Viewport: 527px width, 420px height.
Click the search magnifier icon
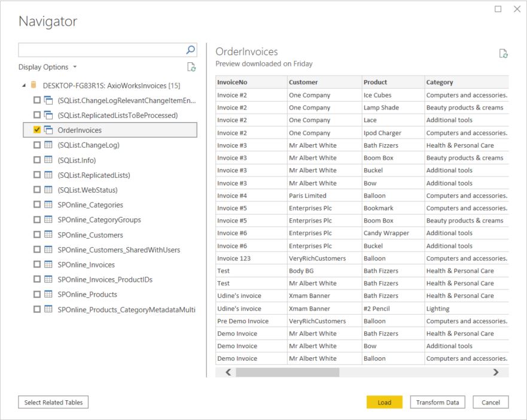click(x=191, y=50)
